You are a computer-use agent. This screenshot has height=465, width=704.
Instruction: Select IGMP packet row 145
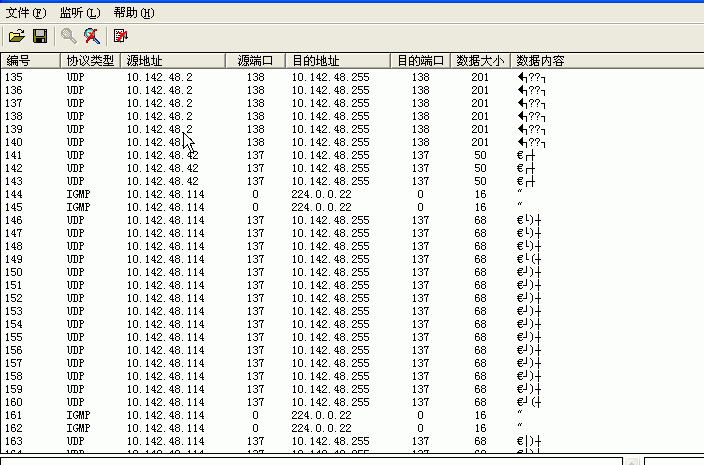(x=352, y=207)
